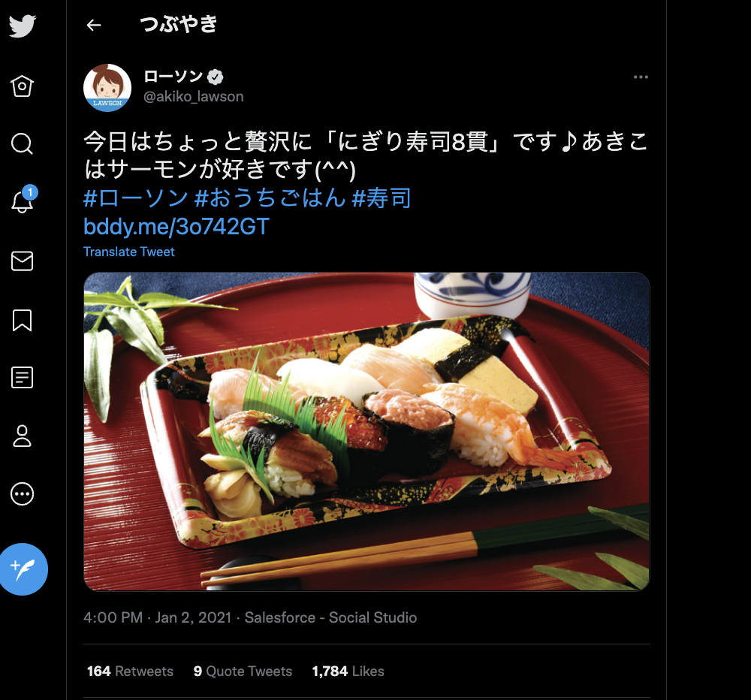
Task: Open the Profile person icon
Action: click(x=22, y=436)
